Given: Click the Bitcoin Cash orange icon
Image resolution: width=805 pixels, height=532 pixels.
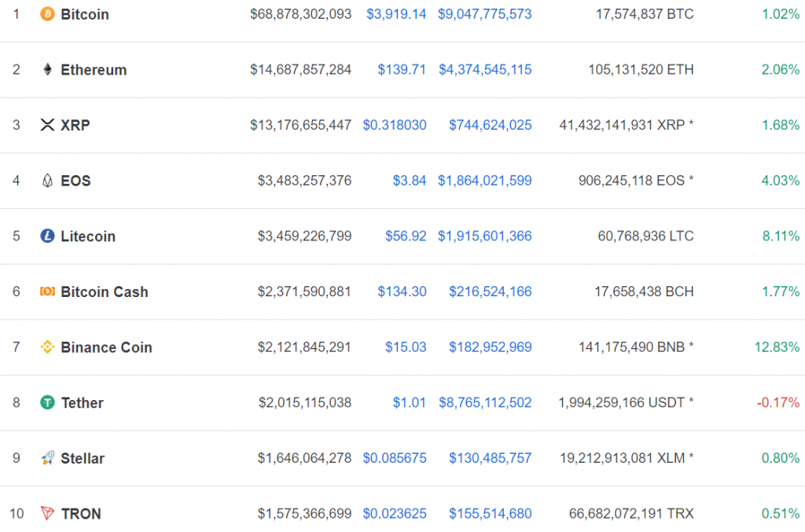Looking at the screenshot, I should pos(47,292).
